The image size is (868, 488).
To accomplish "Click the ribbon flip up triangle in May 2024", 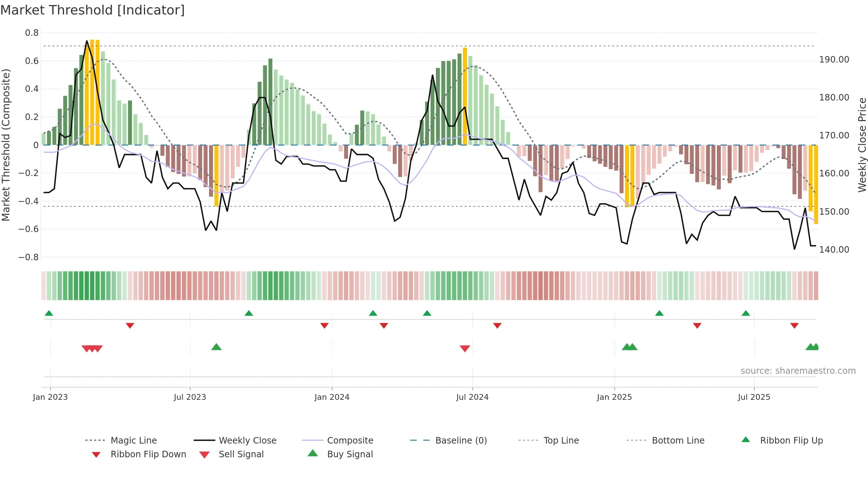I will point(427,313).
